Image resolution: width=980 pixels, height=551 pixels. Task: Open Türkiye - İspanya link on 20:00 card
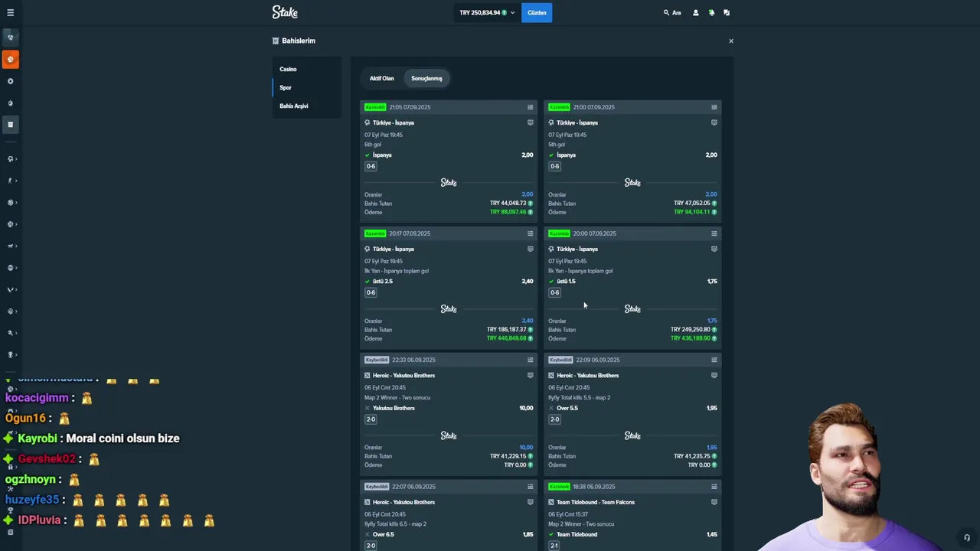coord(577,249)
